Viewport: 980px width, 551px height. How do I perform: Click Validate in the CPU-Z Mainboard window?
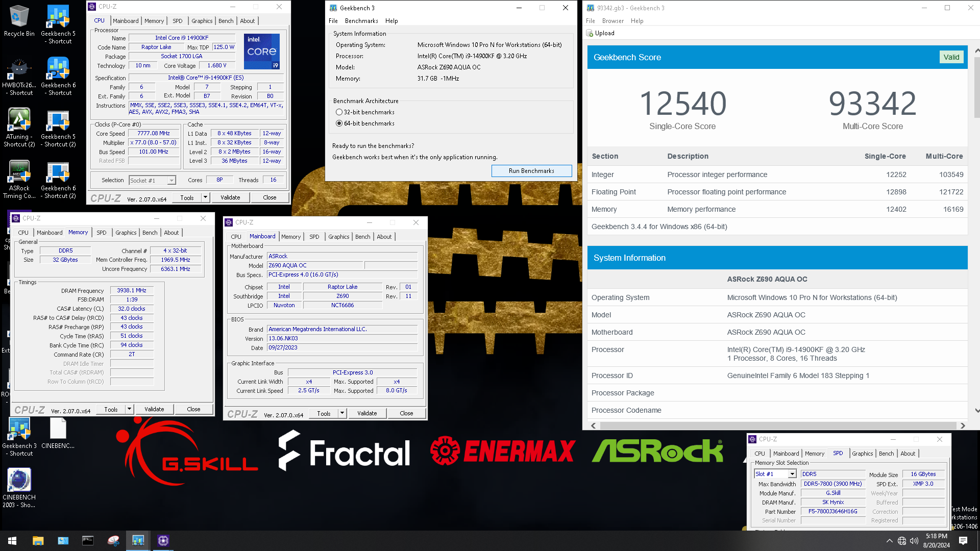(367, 413)
